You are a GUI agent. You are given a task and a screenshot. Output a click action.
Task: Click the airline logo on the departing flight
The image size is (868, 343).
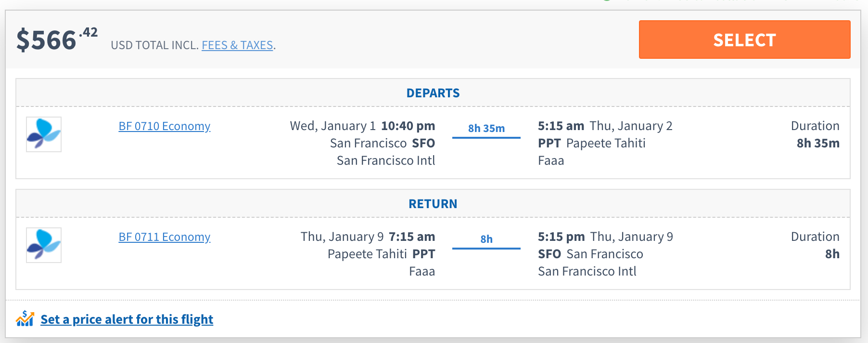point(44,134)
